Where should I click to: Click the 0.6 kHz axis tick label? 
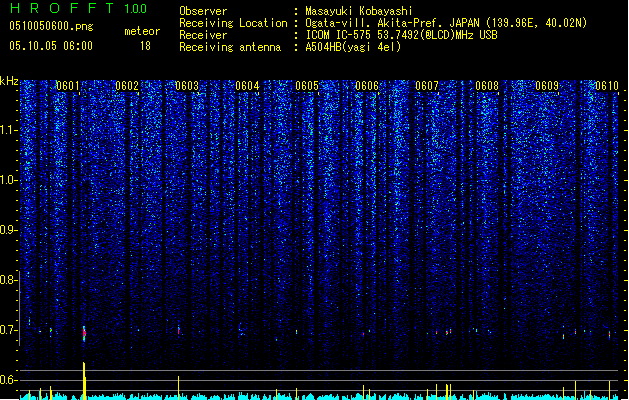(8, 380)
